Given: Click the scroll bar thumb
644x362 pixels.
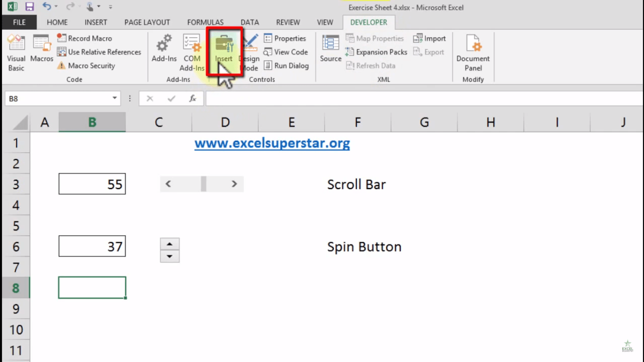Looking at the screenshot, I should tap(204, 184).
